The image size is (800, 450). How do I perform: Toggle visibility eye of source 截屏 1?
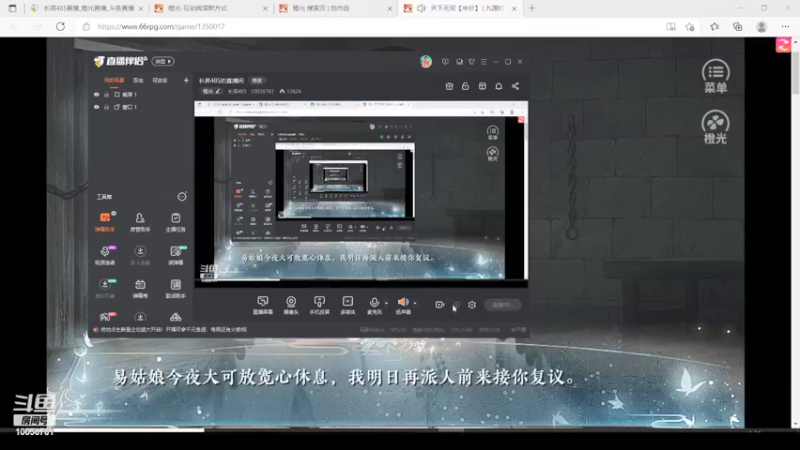point(96,94)
